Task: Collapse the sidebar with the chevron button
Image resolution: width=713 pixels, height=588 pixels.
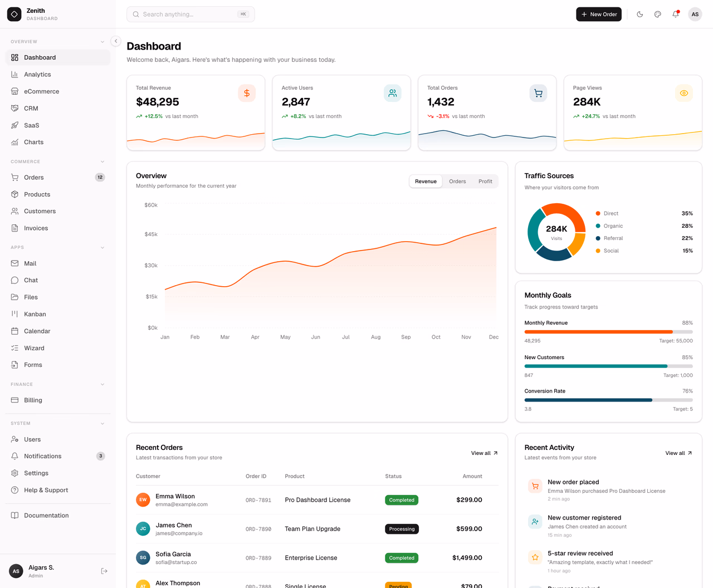Action: 116,41
